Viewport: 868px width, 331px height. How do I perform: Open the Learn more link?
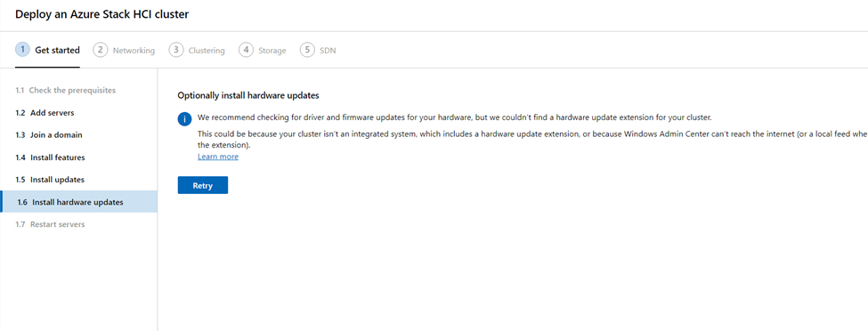click(218, 157)
